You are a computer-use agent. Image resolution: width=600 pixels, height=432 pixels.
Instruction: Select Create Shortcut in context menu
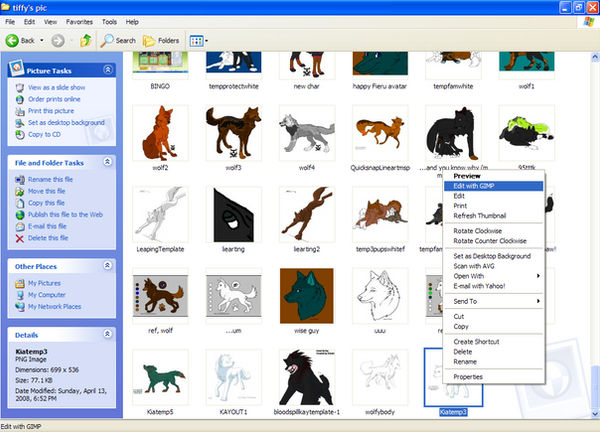point(493,342)
